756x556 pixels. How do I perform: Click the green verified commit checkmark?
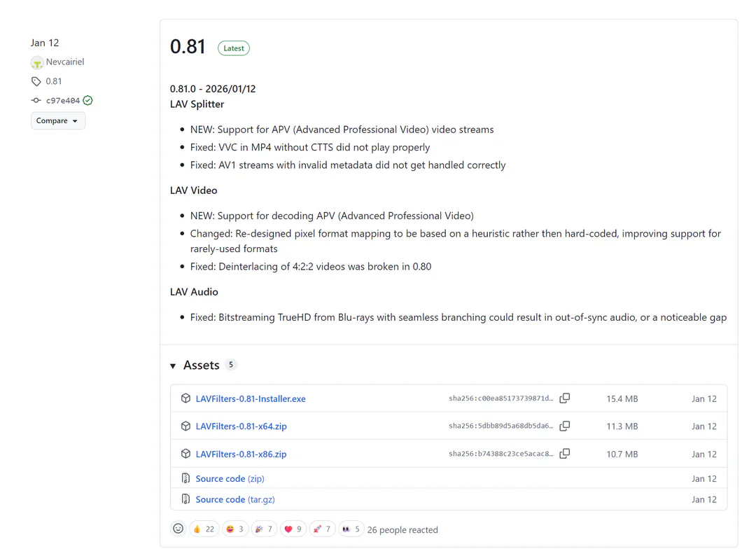[x=87, y=100]
